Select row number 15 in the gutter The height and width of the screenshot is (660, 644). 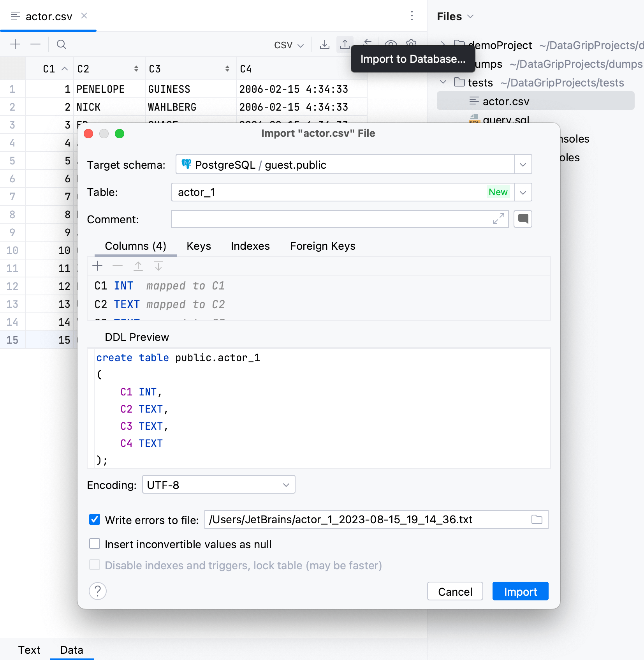pos(12,340)
